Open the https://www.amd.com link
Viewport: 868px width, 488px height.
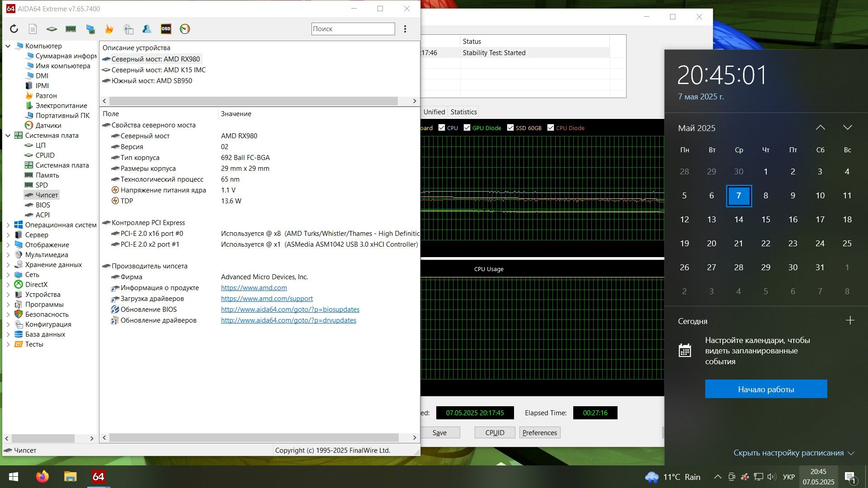[254, 287]
